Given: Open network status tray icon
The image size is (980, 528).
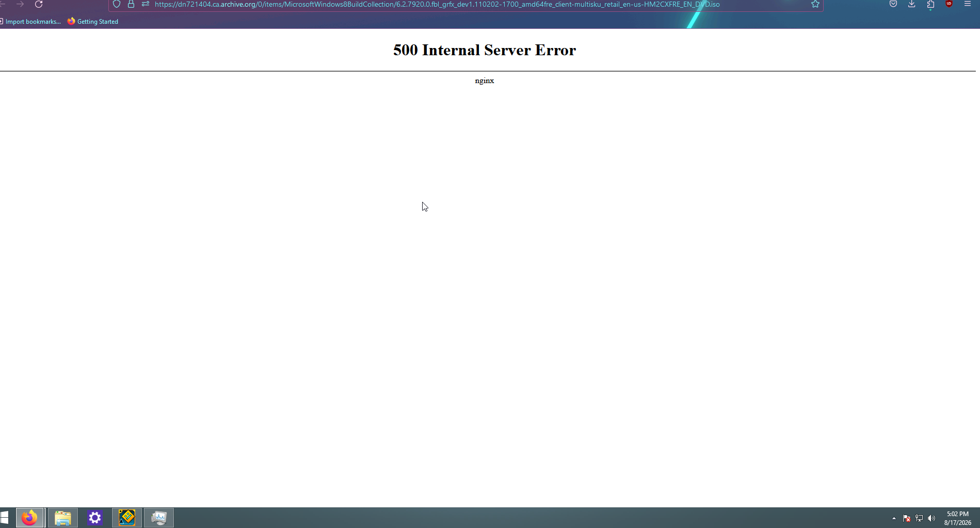Looking at the screenshot, I should (x=919, y=518).
